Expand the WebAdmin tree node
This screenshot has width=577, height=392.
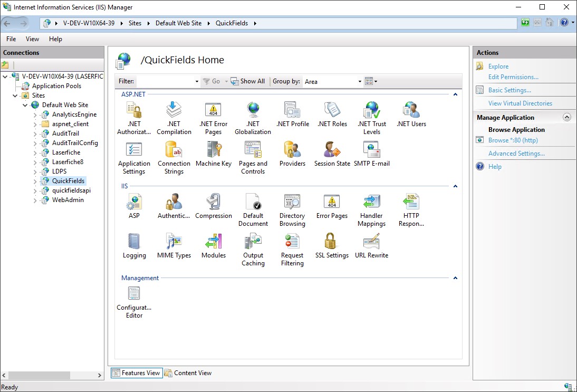coord(35,200)
